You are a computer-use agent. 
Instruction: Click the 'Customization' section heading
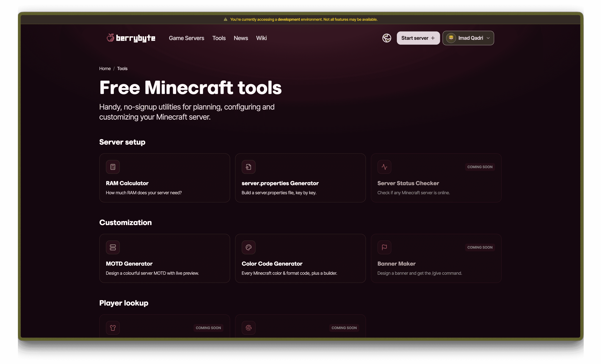125,223
